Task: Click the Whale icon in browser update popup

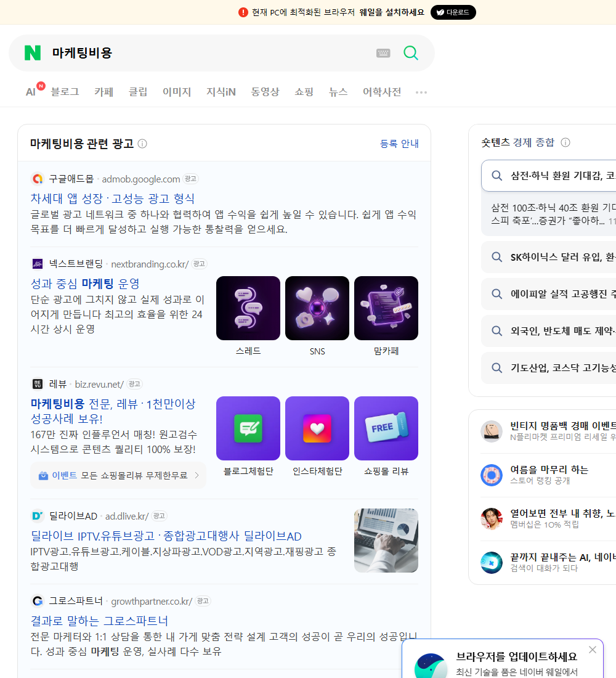Action: coord(431,666)
